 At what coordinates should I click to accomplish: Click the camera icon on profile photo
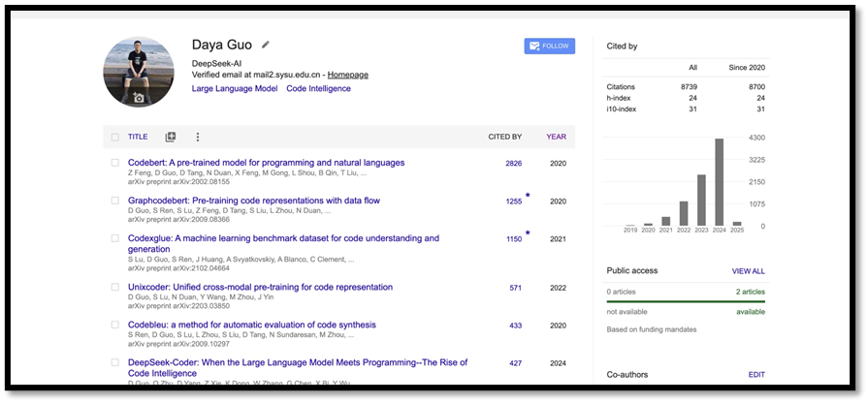coord(139,98)
